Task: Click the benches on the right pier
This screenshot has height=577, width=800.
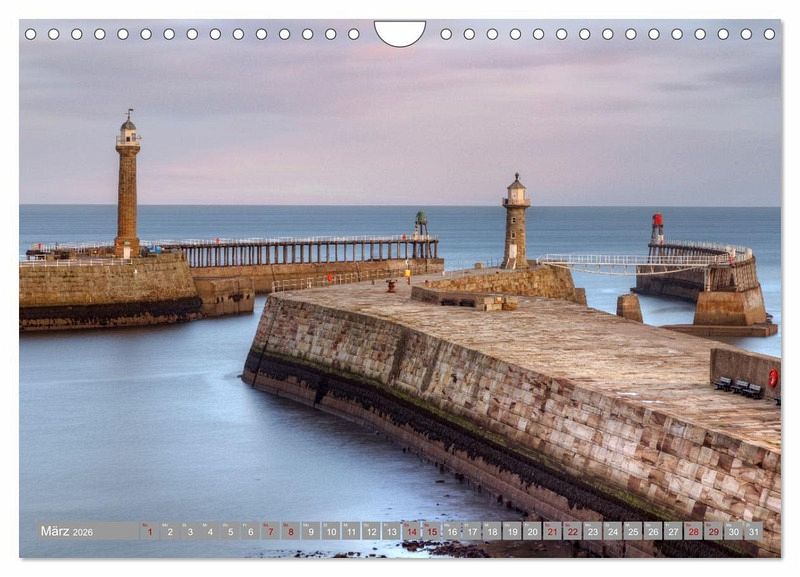Action: coord(738,386)
